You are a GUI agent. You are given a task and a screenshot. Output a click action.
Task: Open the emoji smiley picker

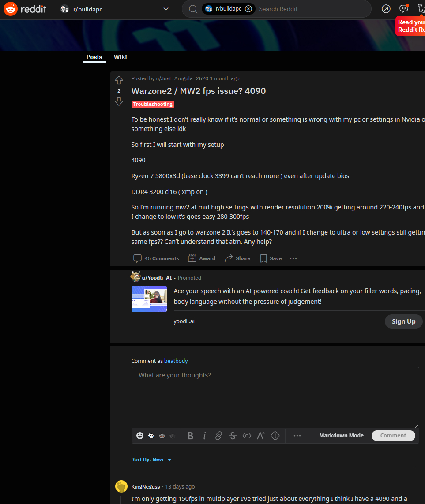(x=139, y=436)
